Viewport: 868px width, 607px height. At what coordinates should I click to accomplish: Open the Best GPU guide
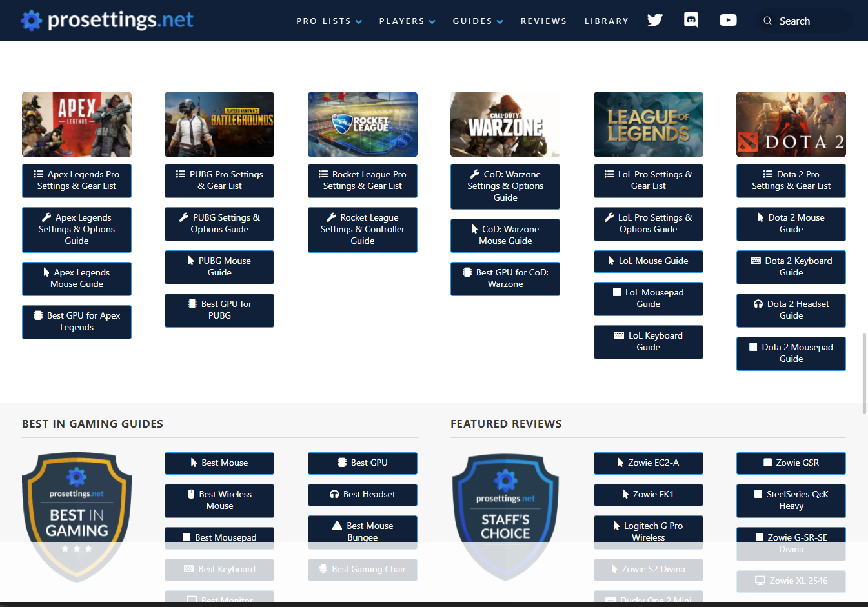[363, 463]
